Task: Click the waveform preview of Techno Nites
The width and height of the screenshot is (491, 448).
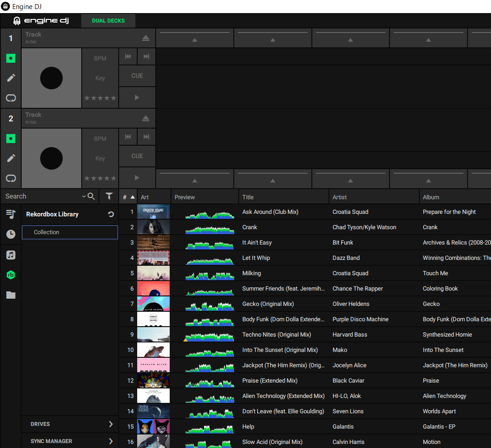Action: [x=209, y=335]
